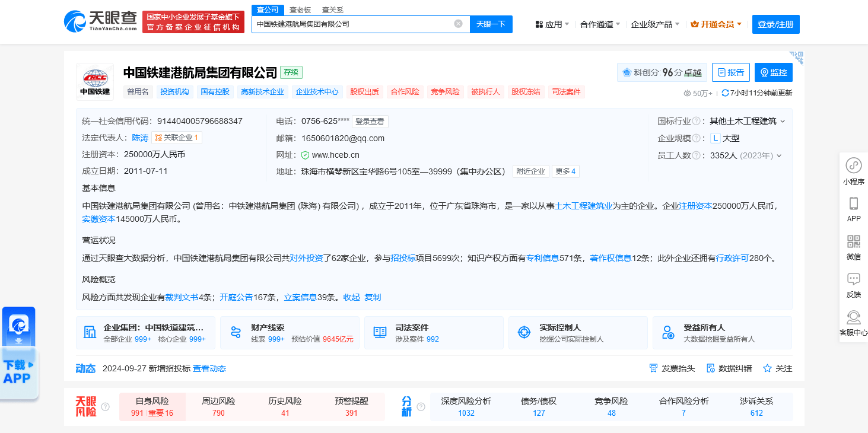Follow the company with 关注 star
868x433 pixels.
777,368
